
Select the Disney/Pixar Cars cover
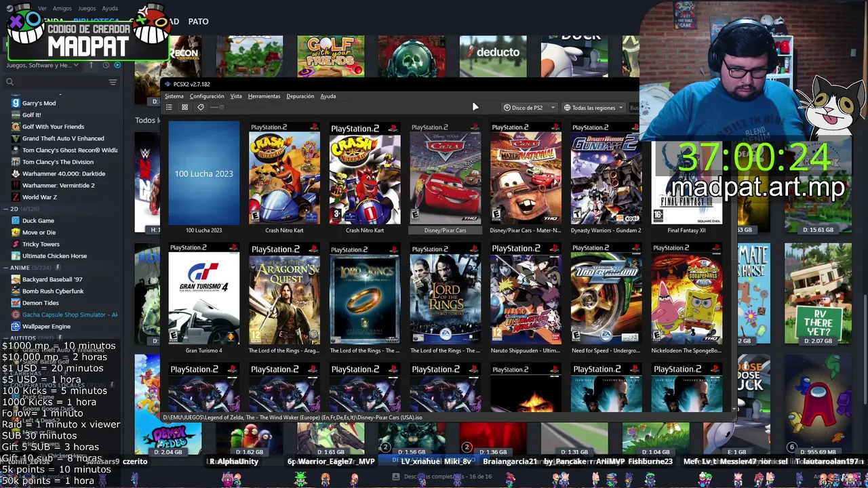[446, 174]
